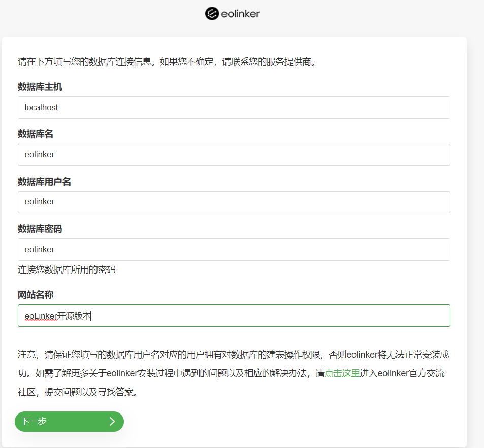484x448 pixels.
Task: Click the 数据库名 label
Action: click(36, 134)
